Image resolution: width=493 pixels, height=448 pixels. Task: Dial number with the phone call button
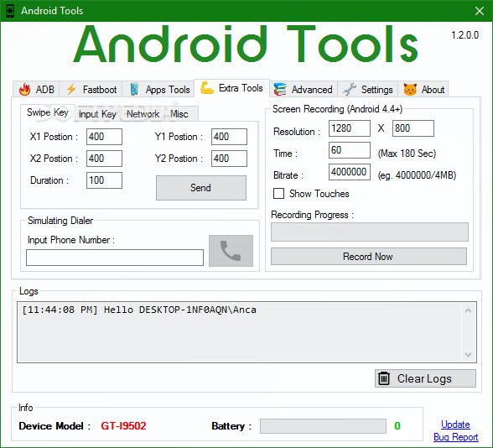tap(231, 251)
